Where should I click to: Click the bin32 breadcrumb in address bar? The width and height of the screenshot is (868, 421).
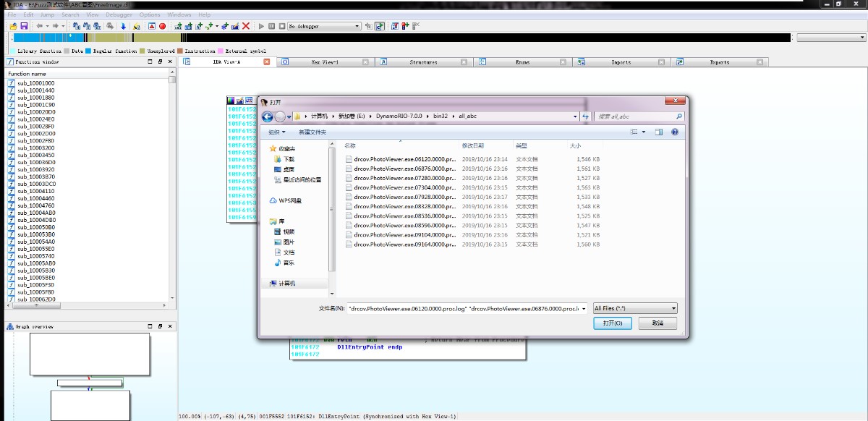pos(440,116)
